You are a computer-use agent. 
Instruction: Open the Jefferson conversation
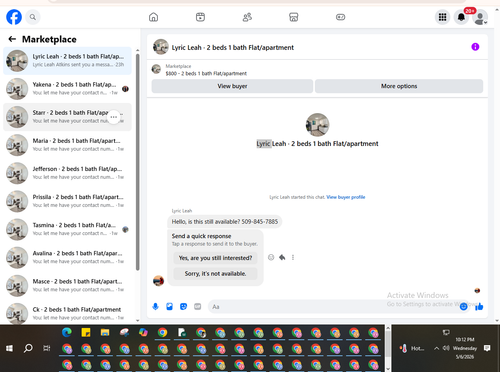pos(67,173)
